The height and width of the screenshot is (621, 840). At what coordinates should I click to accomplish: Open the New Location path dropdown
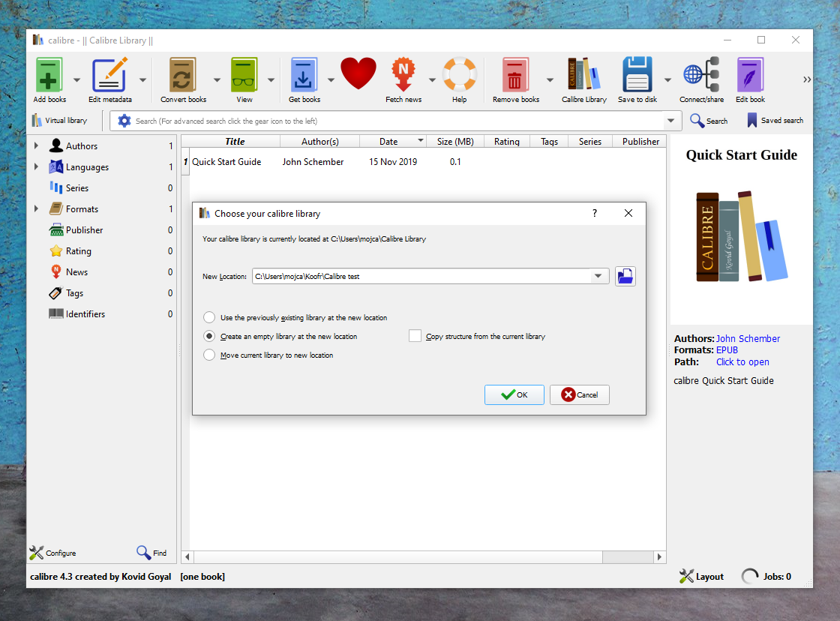click(x=598, y=277)
